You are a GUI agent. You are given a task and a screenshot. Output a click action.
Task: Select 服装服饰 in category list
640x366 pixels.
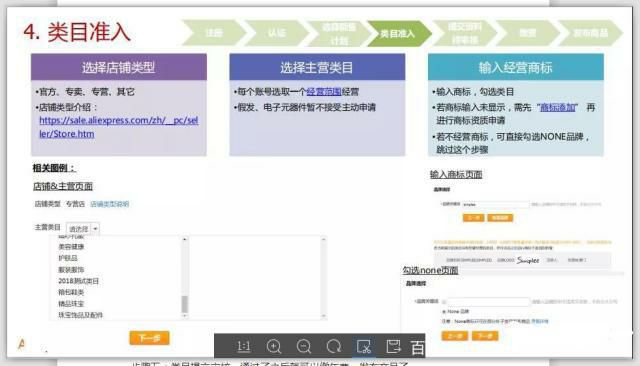71,269
